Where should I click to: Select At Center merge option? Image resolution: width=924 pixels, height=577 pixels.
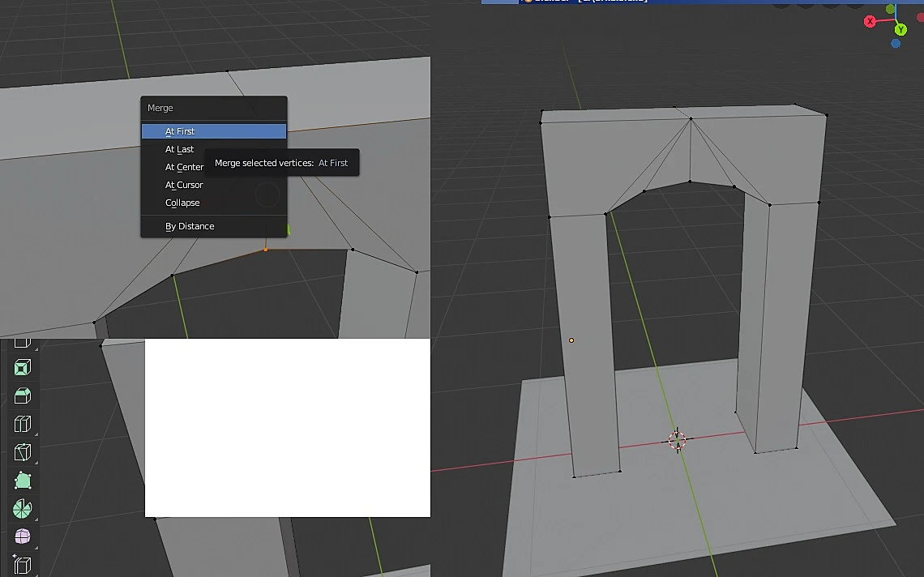[185, 167]
